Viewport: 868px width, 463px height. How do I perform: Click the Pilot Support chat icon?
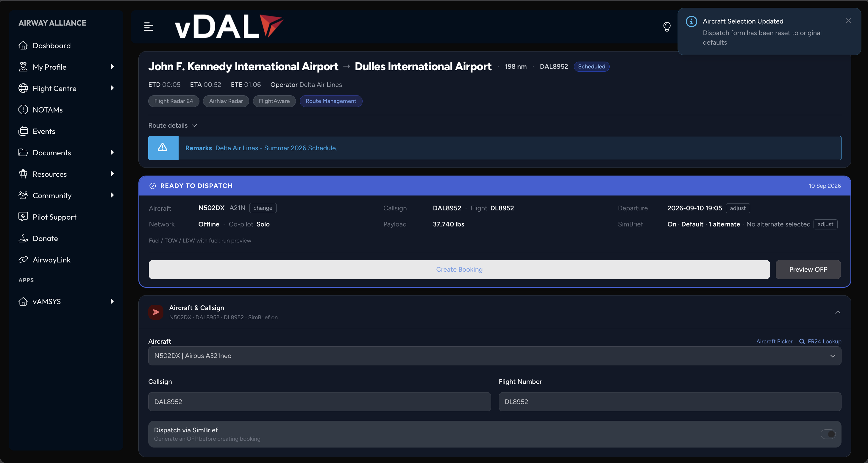click(x=23, y=217)
